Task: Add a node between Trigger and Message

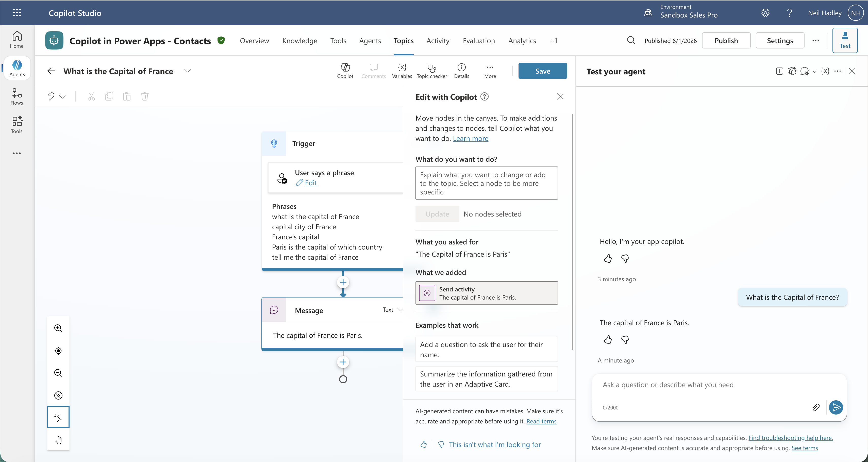Action: coord(343,282)
